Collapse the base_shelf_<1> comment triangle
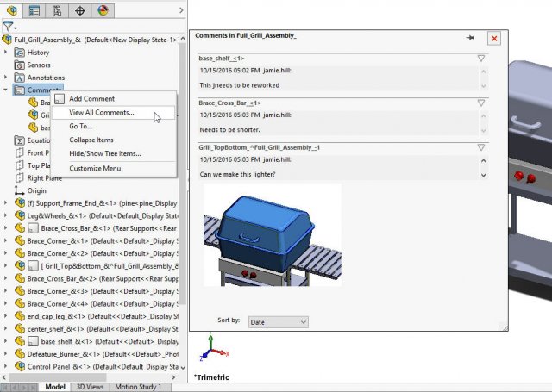 click(481, 59)
